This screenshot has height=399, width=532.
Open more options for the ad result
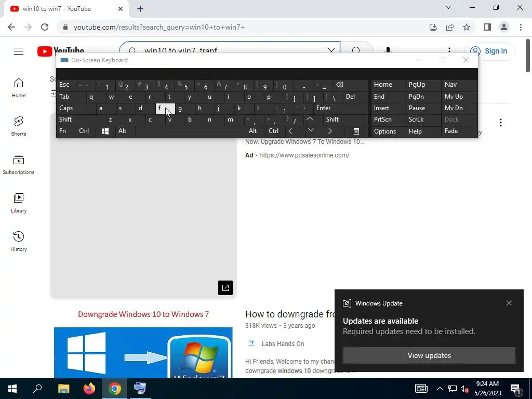point(501,123)
